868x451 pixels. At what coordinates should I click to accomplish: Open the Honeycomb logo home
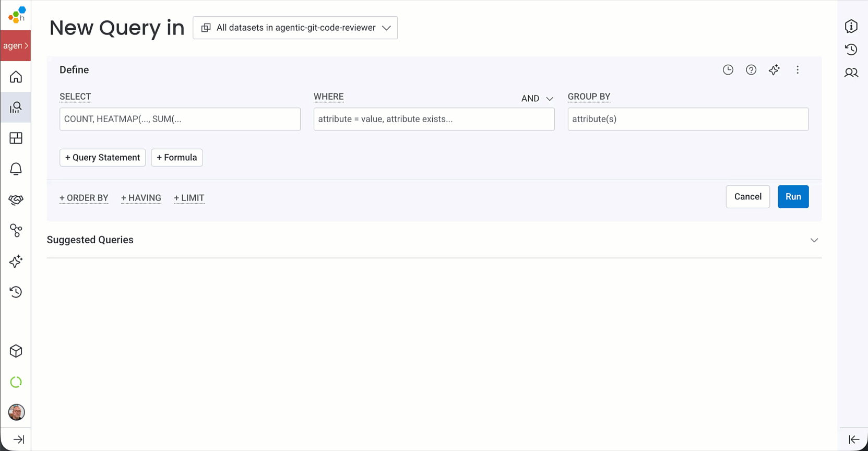[17, 15]
